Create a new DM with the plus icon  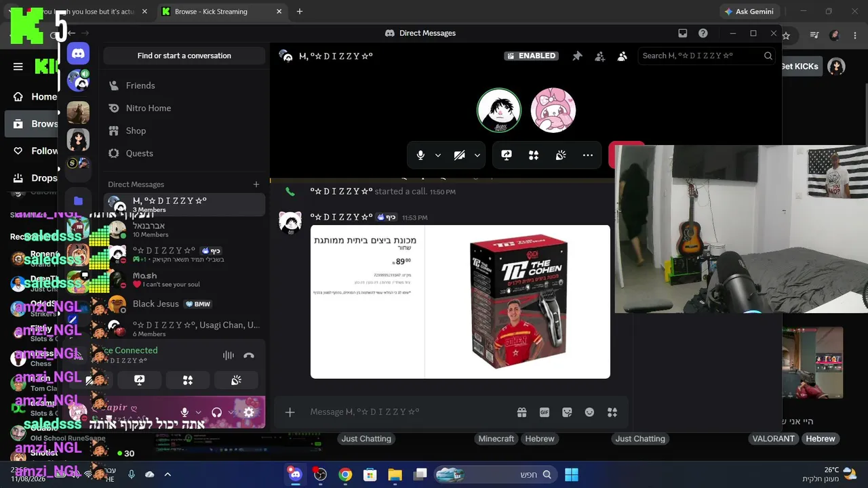pos(256,184)
